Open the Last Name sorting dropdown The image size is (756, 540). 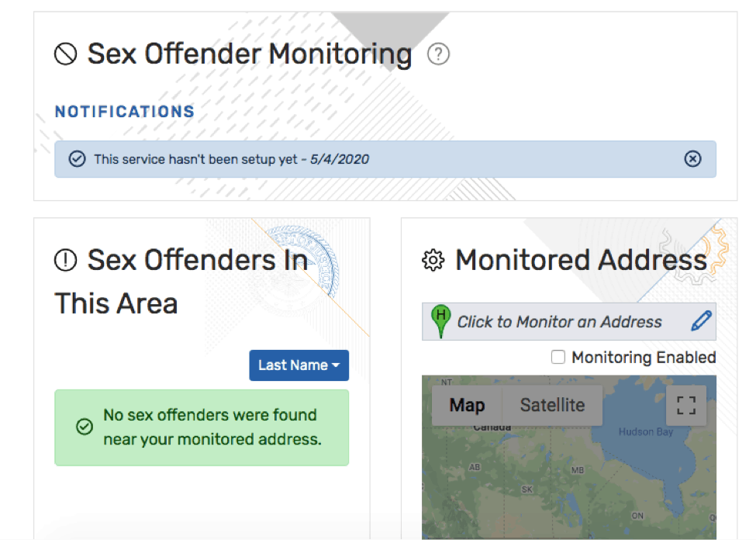[299, 365]
